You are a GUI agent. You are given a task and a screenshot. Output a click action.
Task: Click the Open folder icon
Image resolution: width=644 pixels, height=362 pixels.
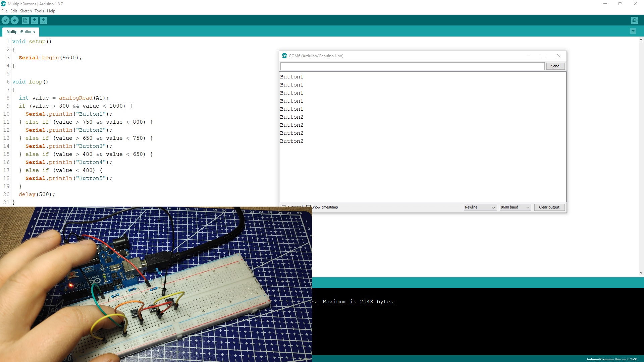35,20
